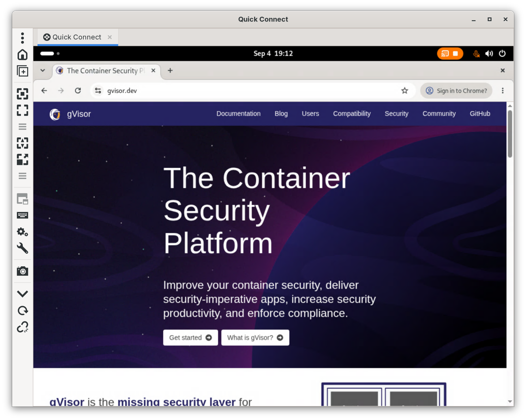Open Documentation nav item
Viewport: 526px width, 420px height.
238,114
